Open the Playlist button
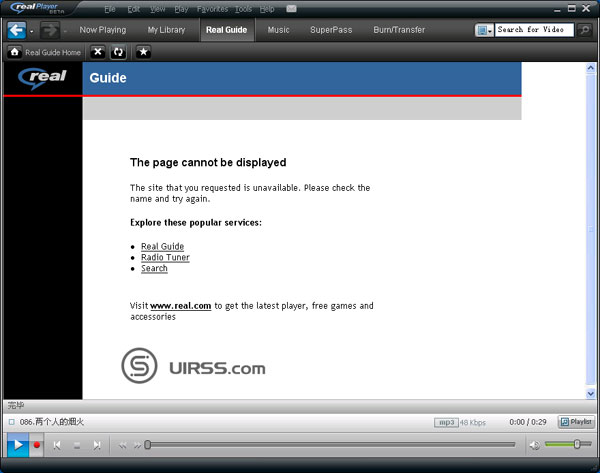 pos(576,422)
